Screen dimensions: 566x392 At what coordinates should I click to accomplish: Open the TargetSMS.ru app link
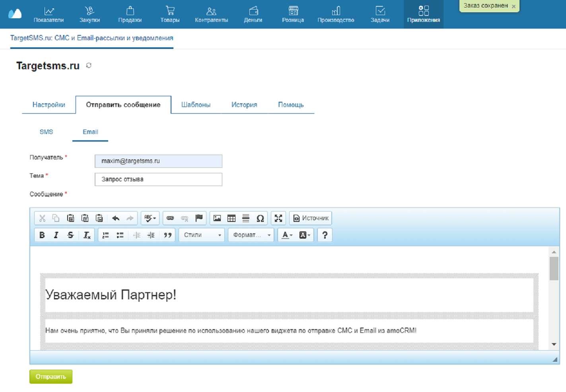pos(91,38)
